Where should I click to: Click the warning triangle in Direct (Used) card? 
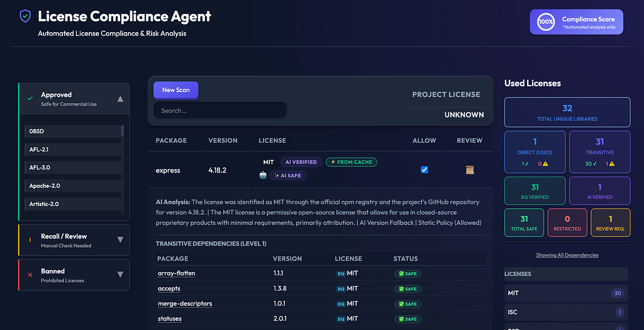tap(545, 163)
